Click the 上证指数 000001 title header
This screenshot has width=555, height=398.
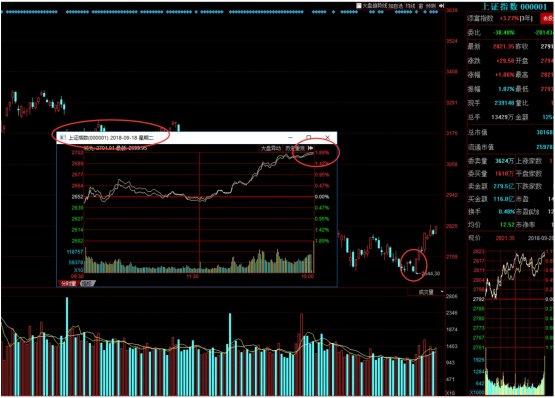coord(514,6)
